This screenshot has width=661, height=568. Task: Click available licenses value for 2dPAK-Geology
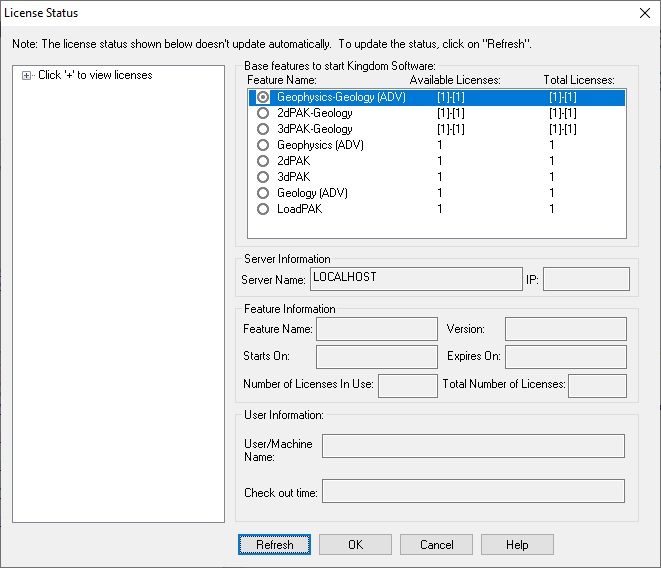(451, 113)
